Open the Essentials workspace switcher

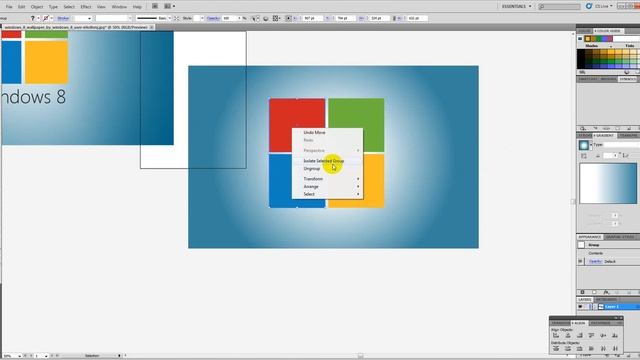coord(516,7)
